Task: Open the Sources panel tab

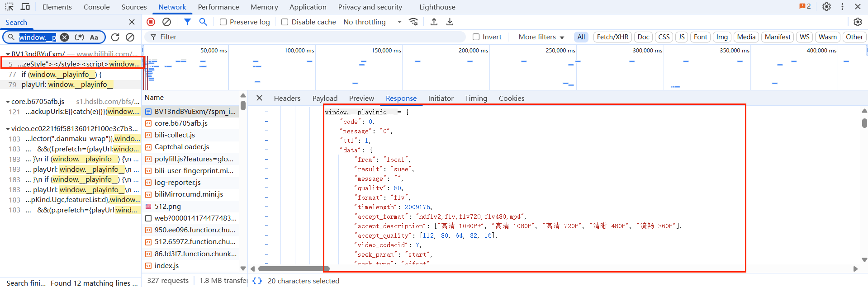Action: 134,7
